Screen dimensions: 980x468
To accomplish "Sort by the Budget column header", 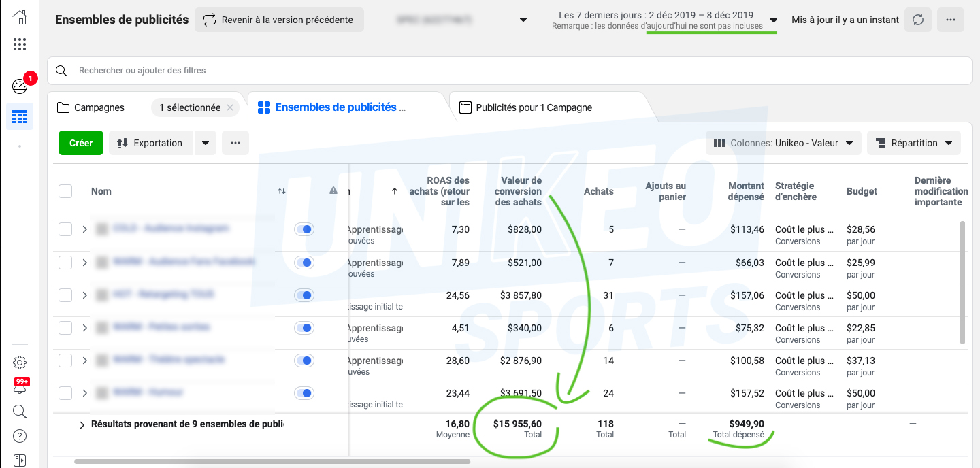I will 862,191.
